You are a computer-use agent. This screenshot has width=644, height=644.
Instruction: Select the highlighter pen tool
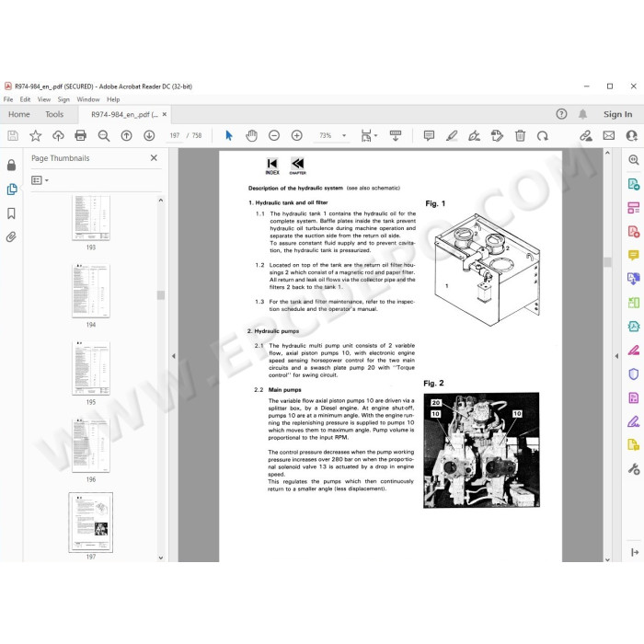452,135
